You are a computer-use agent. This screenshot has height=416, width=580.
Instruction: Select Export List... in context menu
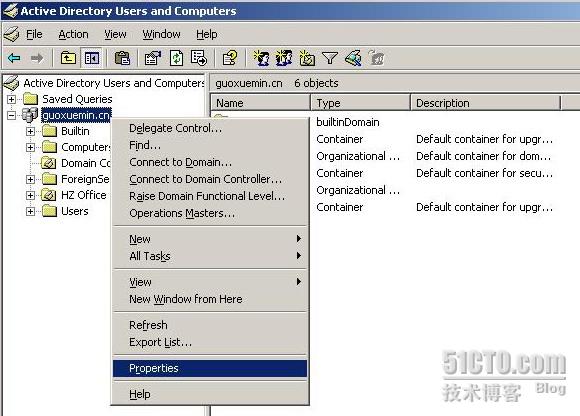[x=210, y=342]
